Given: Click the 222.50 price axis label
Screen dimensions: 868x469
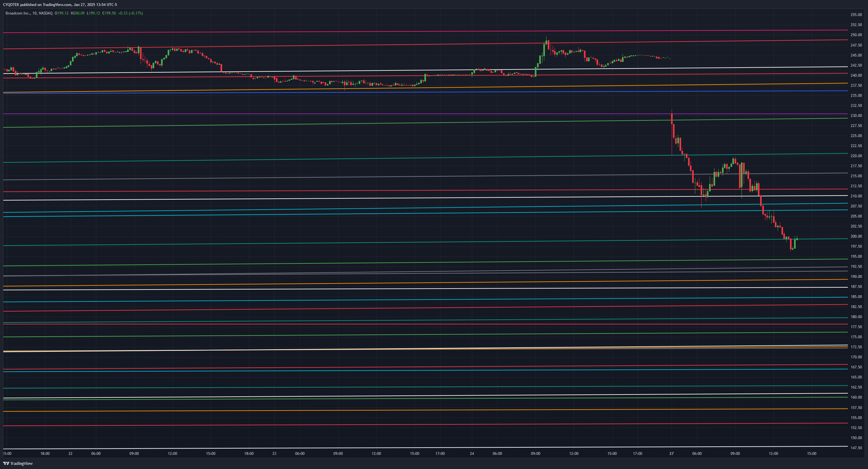Looking at the screenshot, I should [856, 146].
